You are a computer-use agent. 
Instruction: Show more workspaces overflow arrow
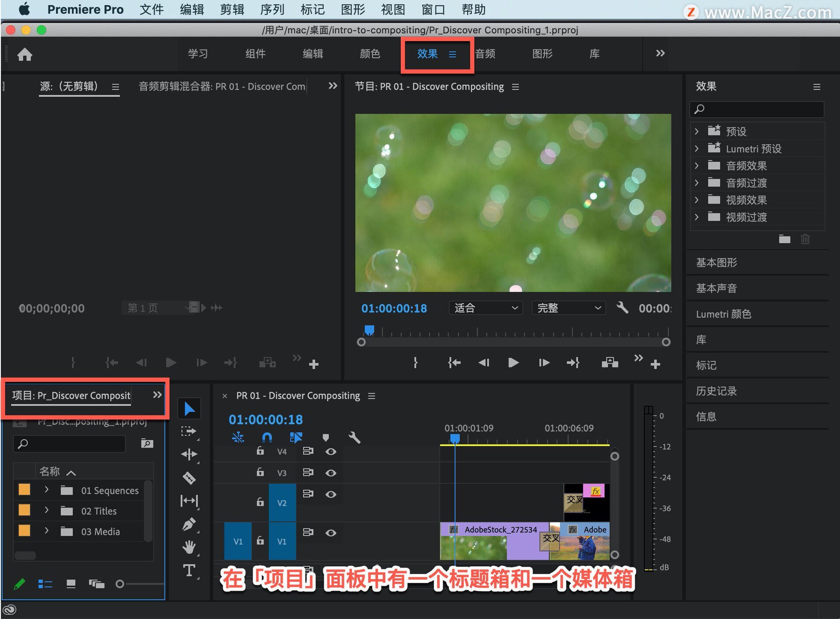tap(660, 53)
